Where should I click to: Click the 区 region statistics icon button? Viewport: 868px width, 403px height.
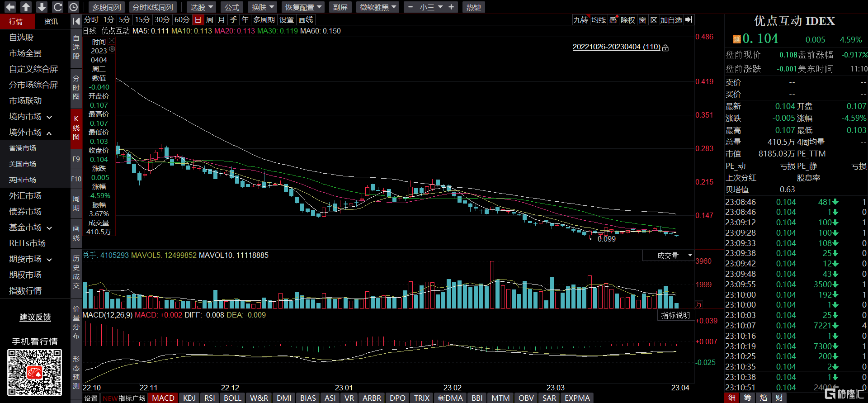654,20
